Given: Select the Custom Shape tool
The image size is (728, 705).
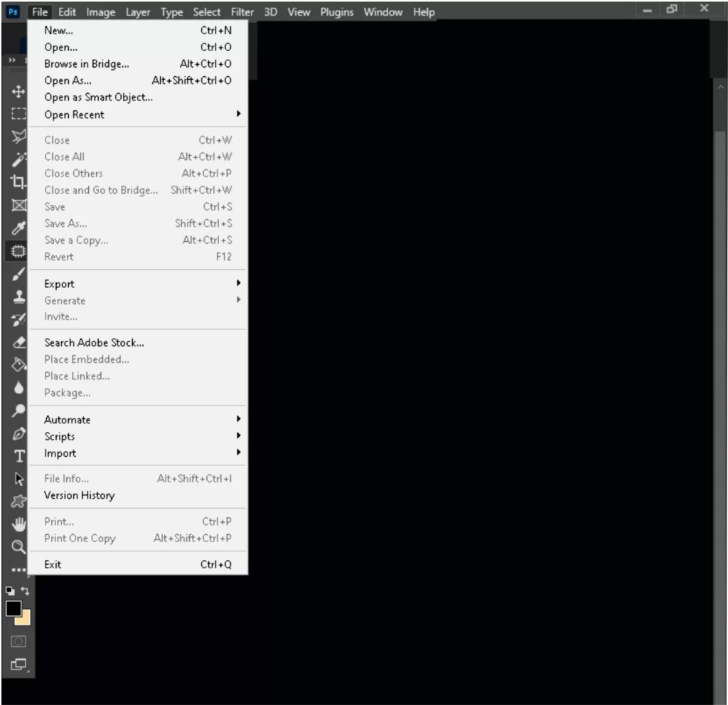Looking at the screenshot, I should [x=18, y=501].
